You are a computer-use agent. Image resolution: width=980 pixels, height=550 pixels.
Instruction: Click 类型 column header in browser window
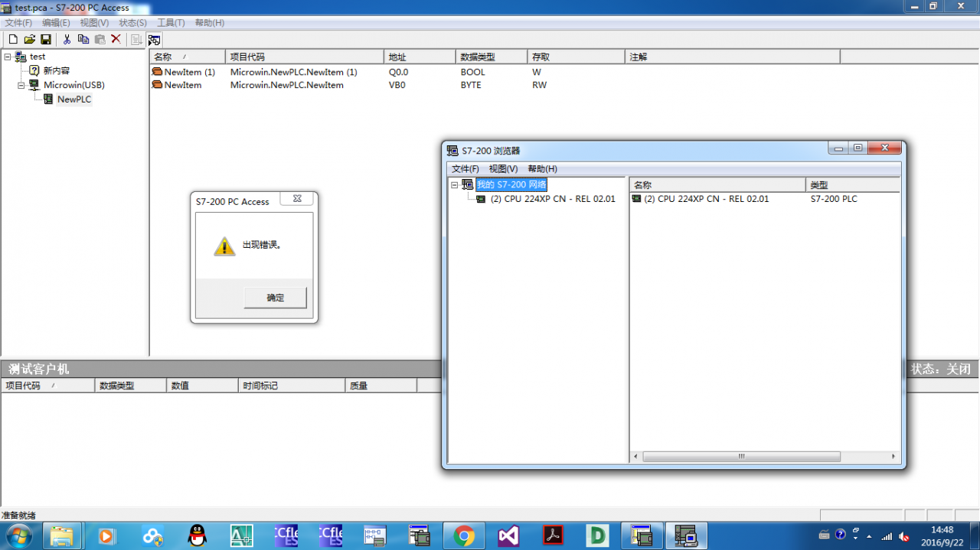coord(853,185)
